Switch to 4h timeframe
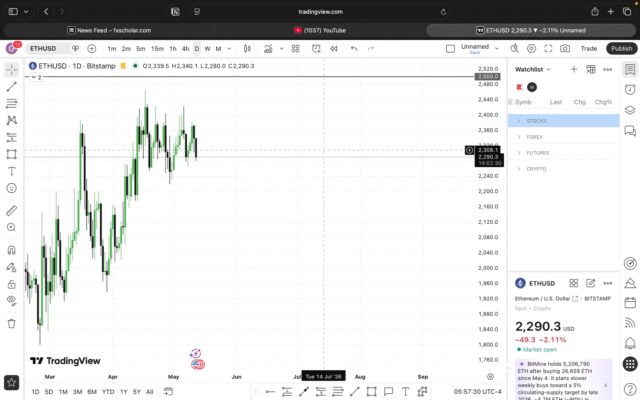 coord(186,49)
